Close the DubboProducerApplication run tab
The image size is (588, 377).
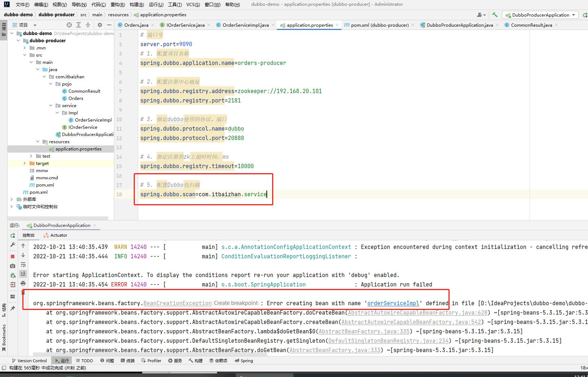(94, 225)
